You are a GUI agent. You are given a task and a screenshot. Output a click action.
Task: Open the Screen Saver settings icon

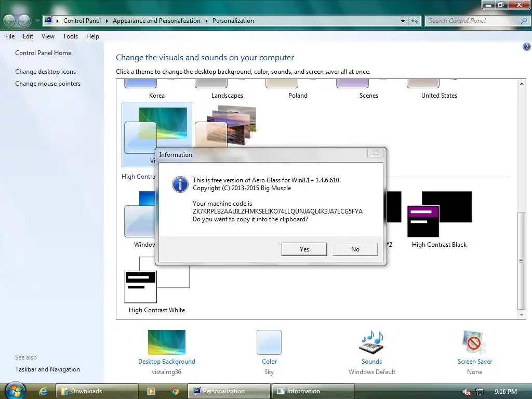[x=474, y=342]
